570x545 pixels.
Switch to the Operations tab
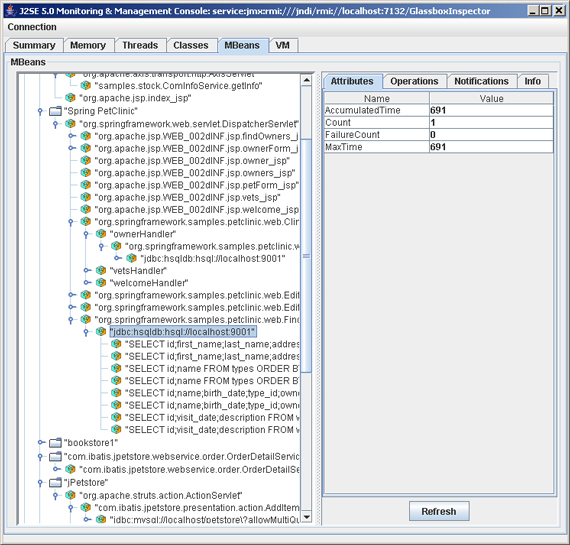(414, 81)
